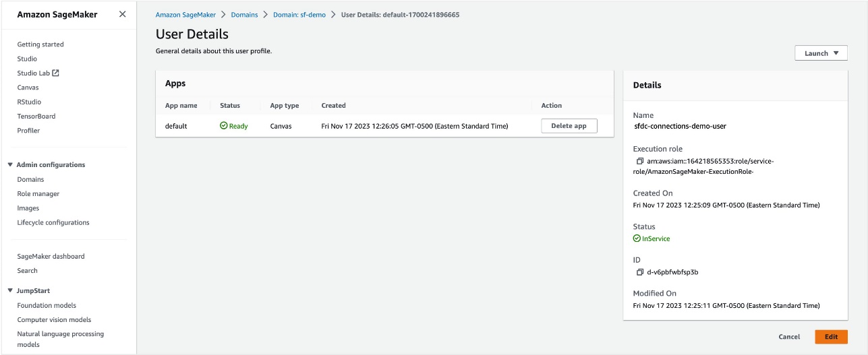Click the Amazon SageMaker sidebar title
Viewport: 868px width, 355px height.
[57, 14]
